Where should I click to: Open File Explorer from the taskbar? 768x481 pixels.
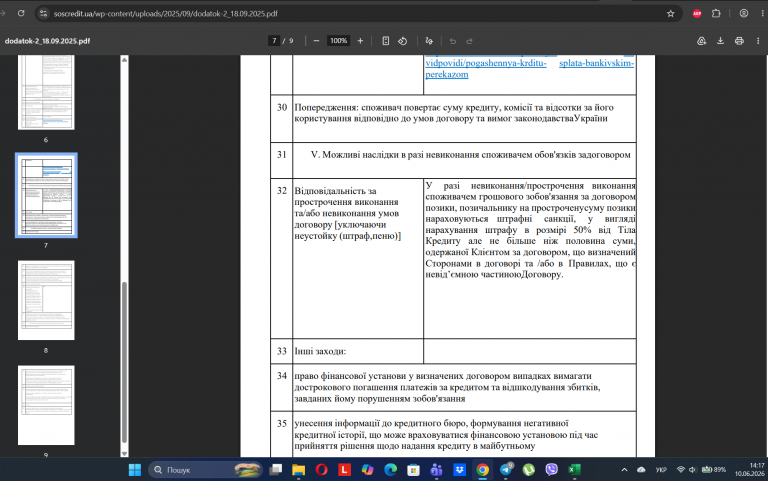pyautogui.click(x=298, y=470)
